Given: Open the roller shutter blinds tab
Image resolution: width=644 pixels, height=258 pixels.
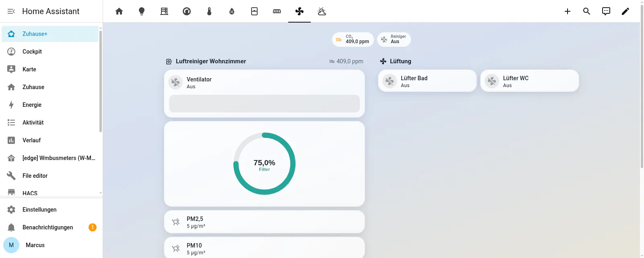Looking at the screenshot, I should 164,11.
